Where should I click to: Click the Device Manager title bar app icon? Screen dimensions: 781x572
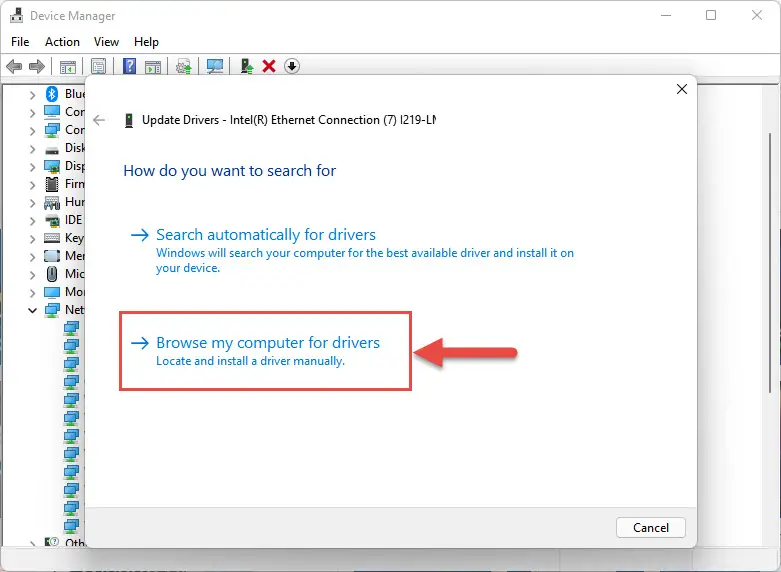(x=16, y=15)
